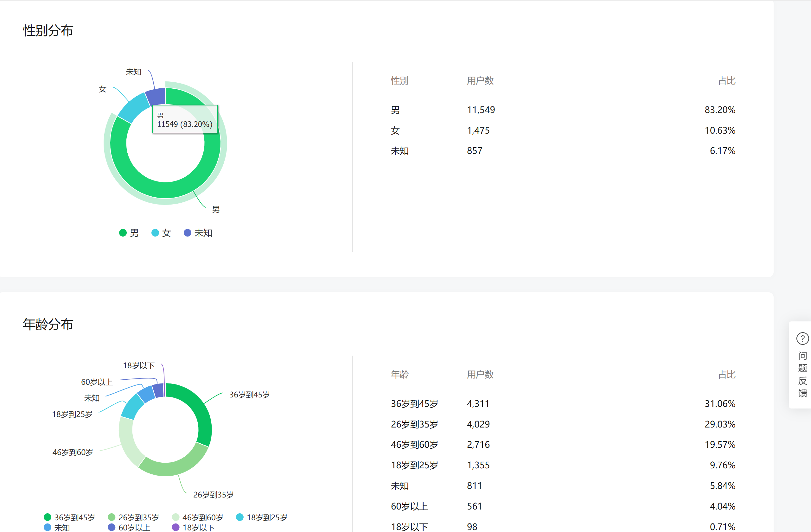The width and height of the screenshot is (811, 532).
Task: Select the 60岁以上 table row label
Action: click(409, 506)
